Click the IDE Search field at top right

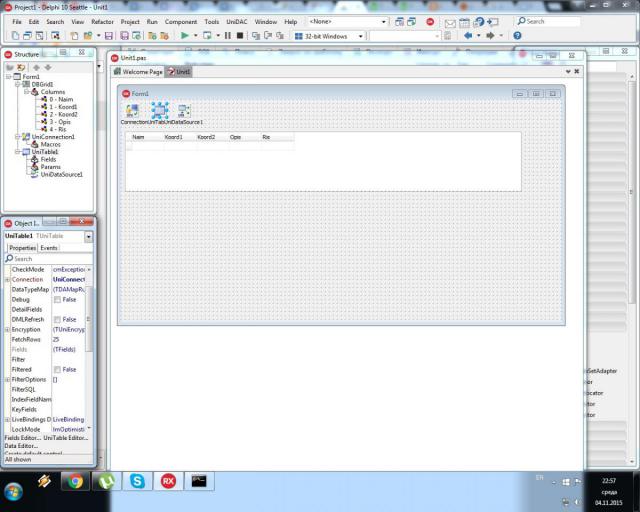click(548, 21)
